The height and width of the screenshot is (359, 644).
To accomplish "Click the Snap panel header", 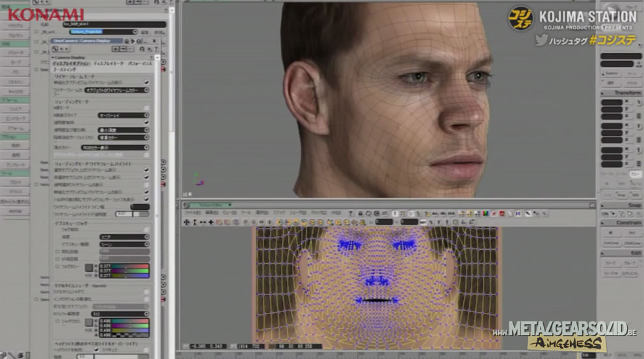I will (621, 205).
